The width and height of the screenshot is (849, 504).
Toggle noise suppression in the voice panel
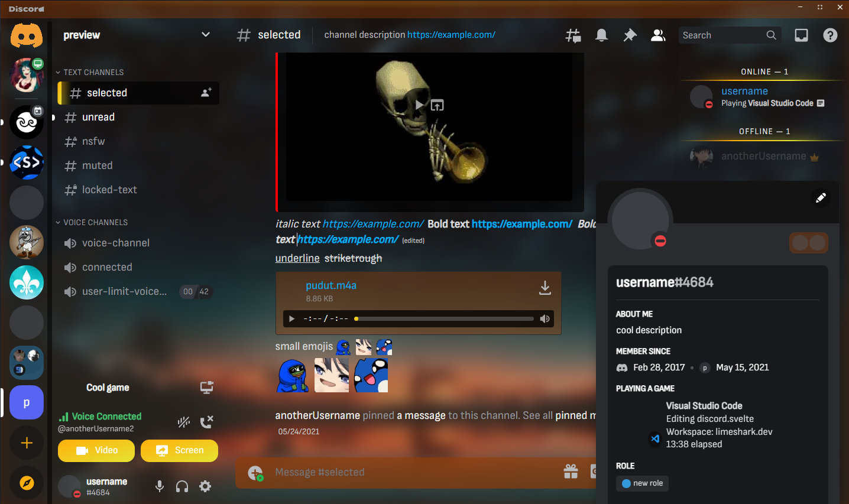[x=183, y=421]
